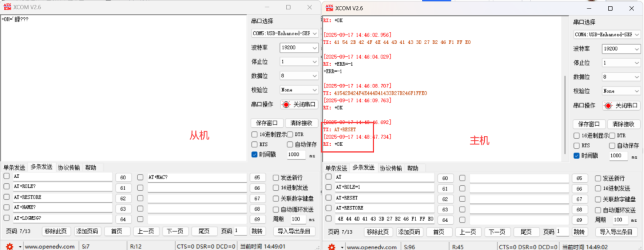Click 上一页 in COM4 window
The height and width of the screenshot is (250, 644).
[x=468, y=233]
